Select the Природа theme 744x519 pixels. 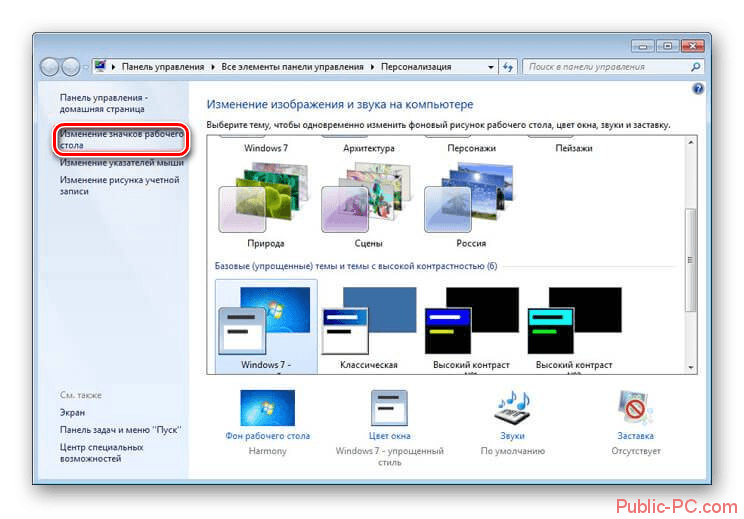[265, 205]
